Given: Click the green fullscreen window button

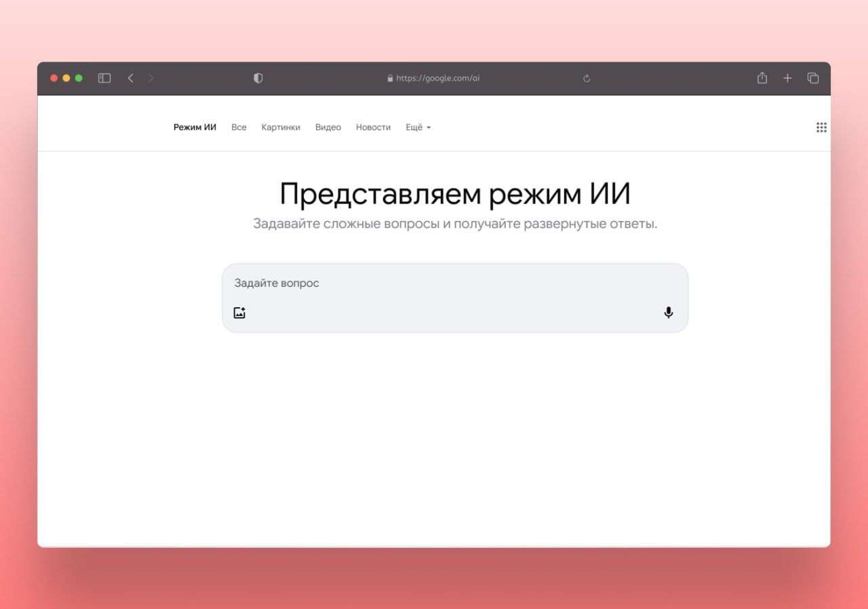Looking at the screenshot, I should pos(79,79).
